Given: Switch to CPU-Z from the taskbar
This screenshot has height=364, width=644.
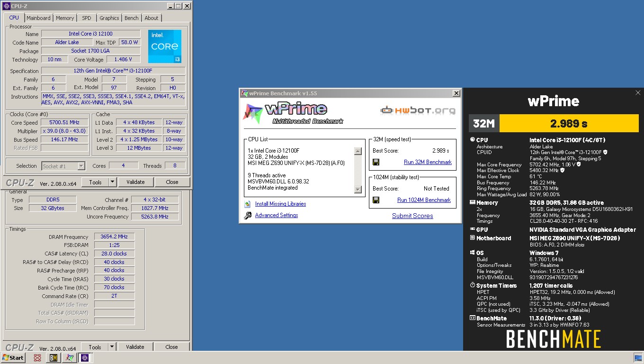Looking at the screenshot, I should [85, 358].
